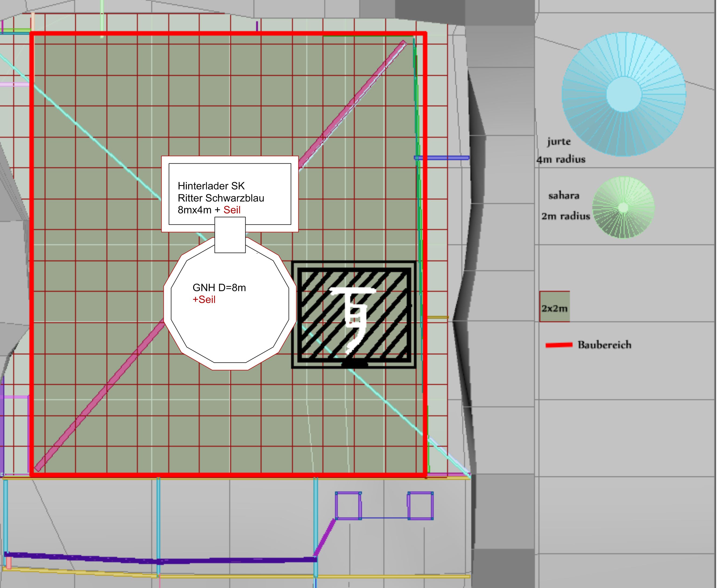Click the 2m radius label
Image resolution: width=719 pixels, height=588 pixels.
coord(566,216)
